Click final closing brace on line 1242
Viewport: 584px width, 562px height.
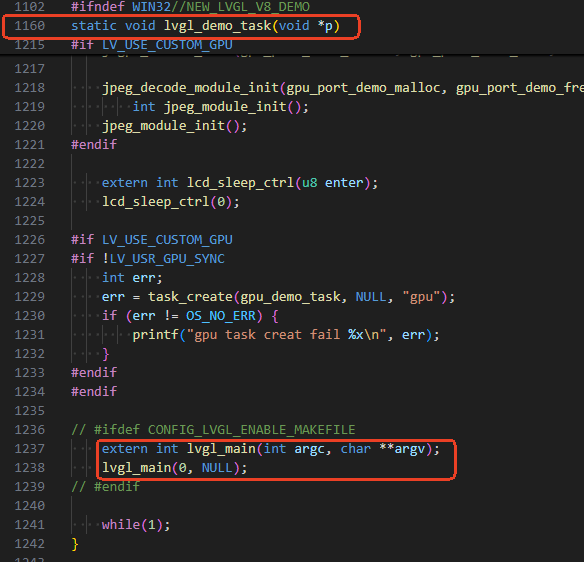pyautogui.click(x=75, y=544)
